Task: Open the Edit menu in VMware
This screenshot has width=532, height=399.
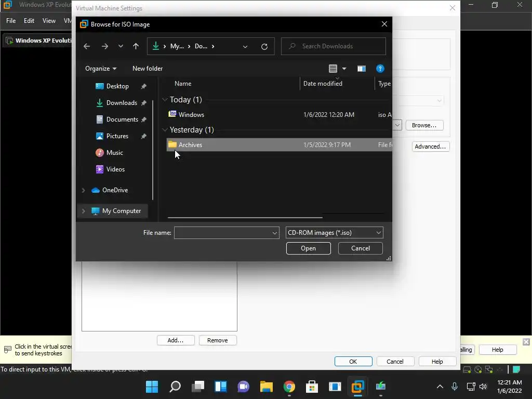Action: [x=29, y=21]
